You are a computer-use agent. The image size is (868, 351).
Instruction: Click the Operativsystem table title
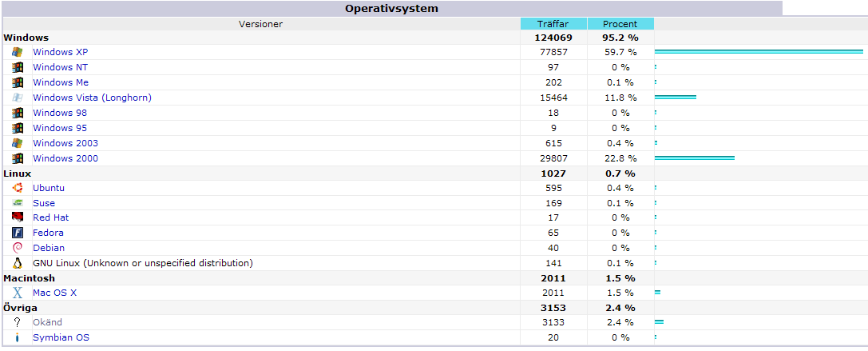click(x=392, y=8)
